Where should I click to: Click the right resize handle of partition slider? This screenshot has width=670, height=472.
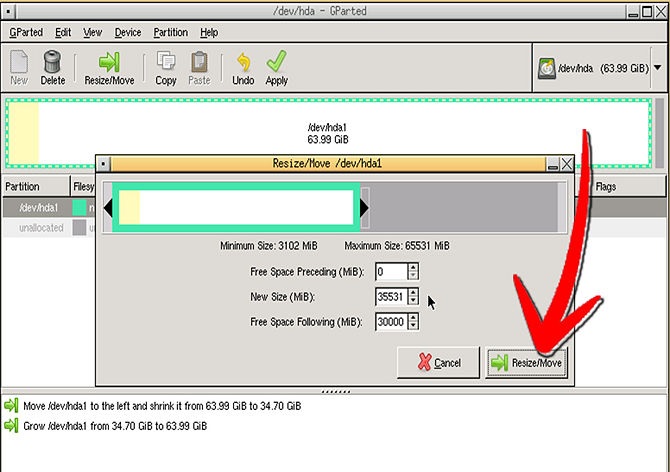364,207
